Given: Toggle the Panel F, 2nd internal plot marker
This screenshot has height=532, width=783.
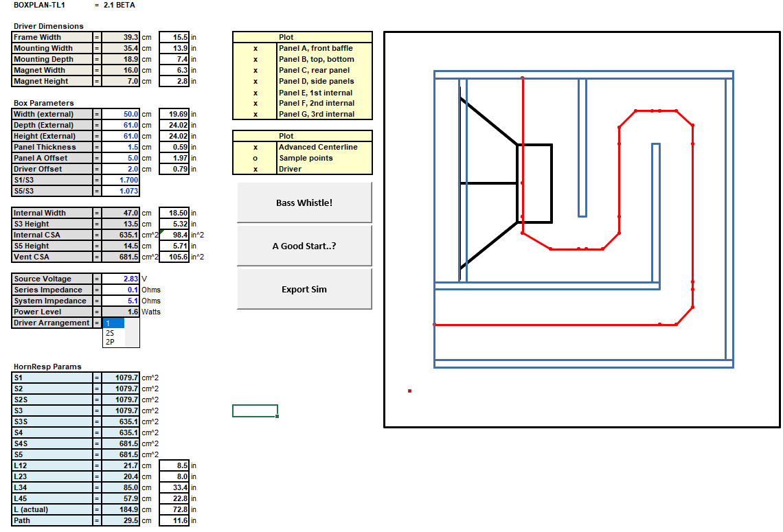Looking at the screenshot, I should tap(256, 103).
